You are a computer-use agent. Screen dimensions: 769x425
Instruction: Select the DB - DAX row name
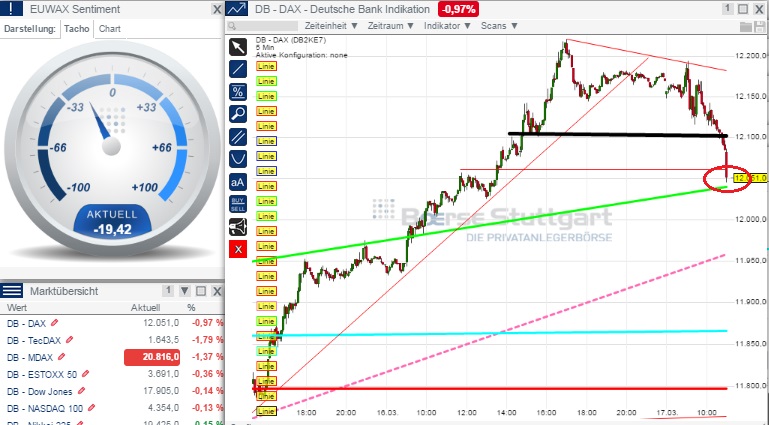tap(26, 324)
